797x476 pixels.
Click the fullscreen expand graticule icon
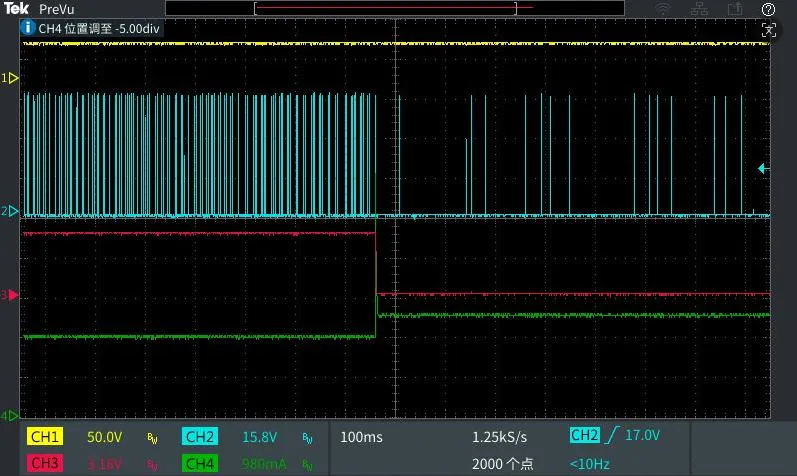pos(768,31)
